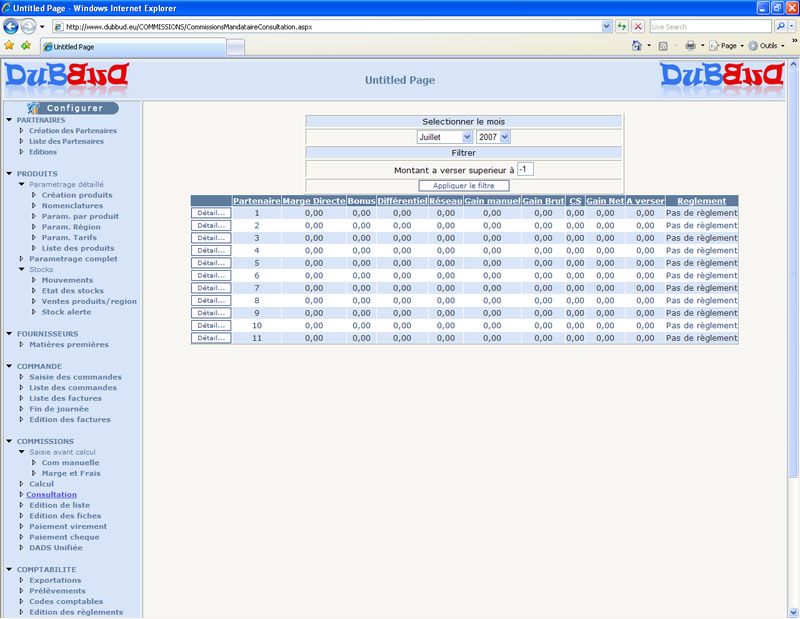Click the Montant a verser input field
This screenshot has width=800, height=619.
tap(525, 169)
